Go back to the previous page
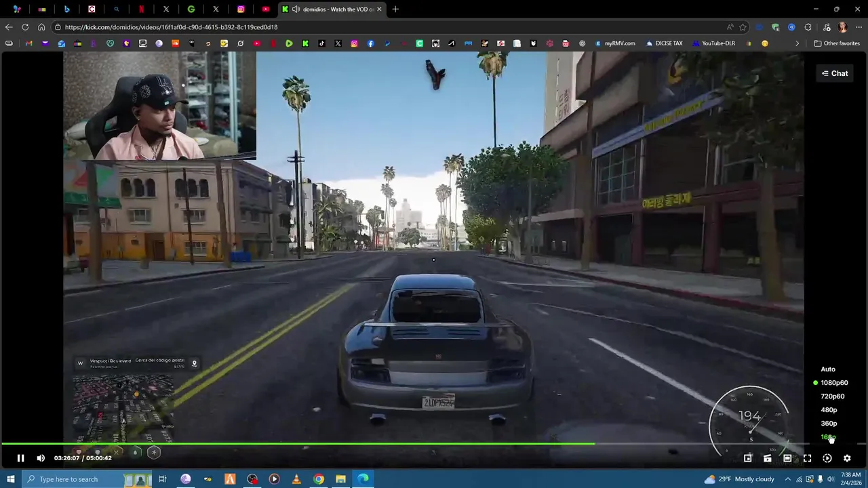868x488 pixels. coord(8,27)
